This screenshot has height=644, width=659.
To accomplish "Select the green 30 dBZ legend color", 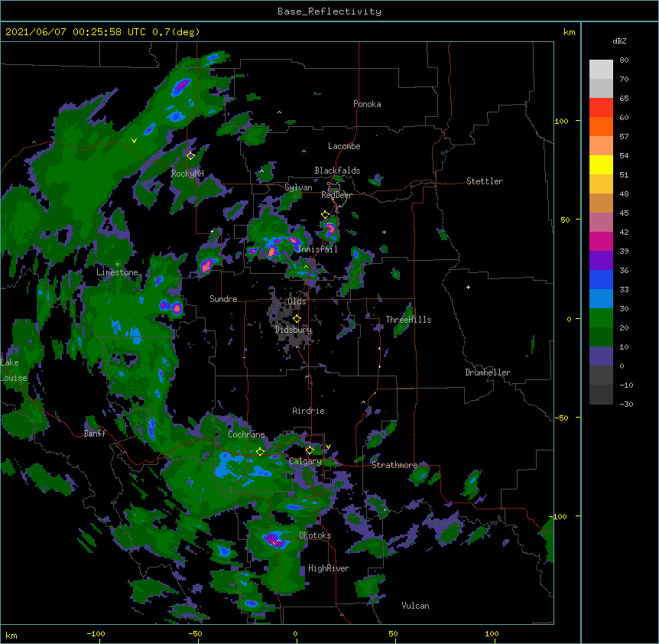I will [601, 318].
